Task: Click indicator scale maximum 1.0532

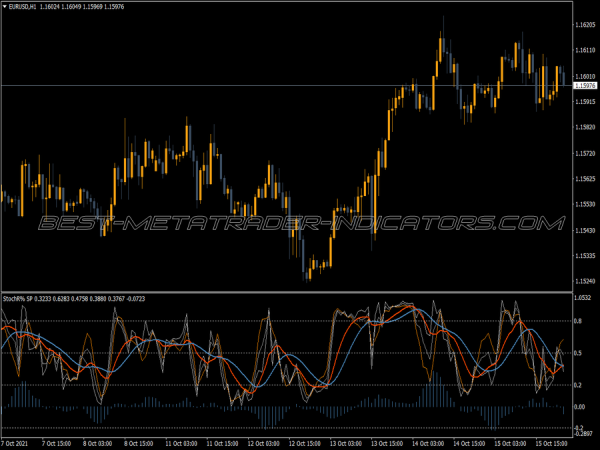Action: (583, 298)
